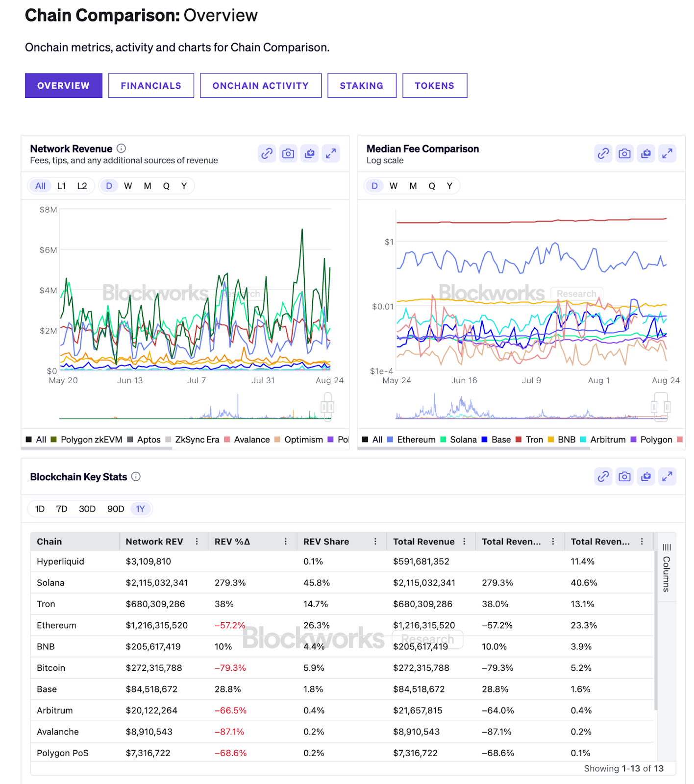Go to the Staking section
Screen dimensions: 694x784
point(362,86)
